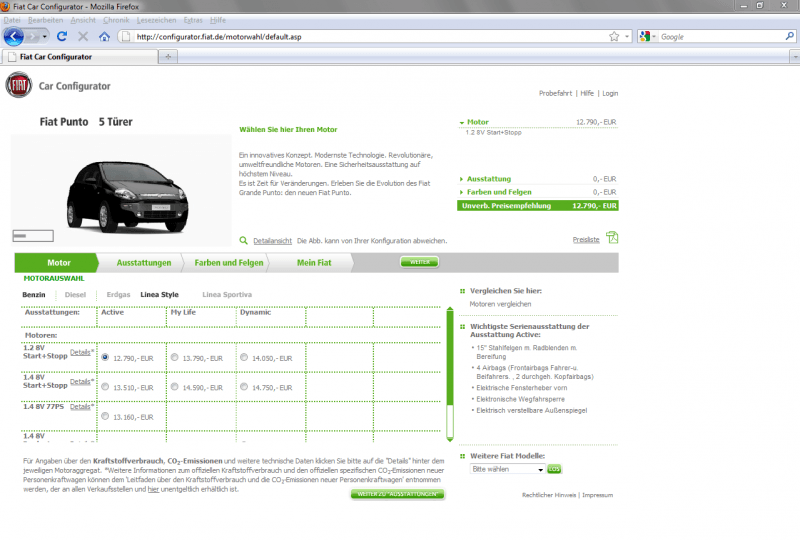Go to home page via house icon
Image resolution: width=800 pixels, height=540 pixels.
pyautogui.click(x=105, y=37)
